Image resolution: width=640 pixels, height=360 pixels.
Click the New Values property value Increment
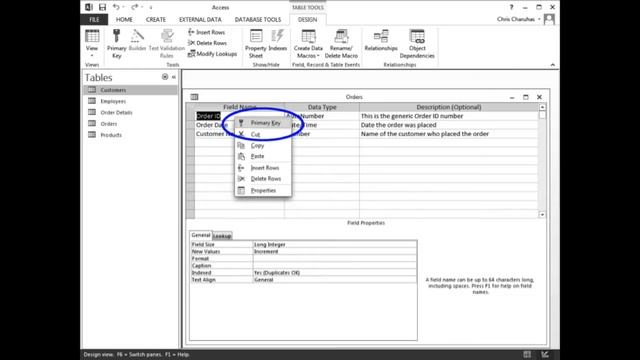(x=335, y=251)
